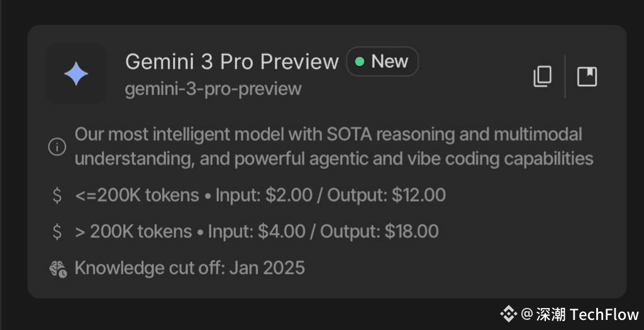Click the bookmark-style icon right of the divider
The image size is (644, 330).
click(587, 77)
